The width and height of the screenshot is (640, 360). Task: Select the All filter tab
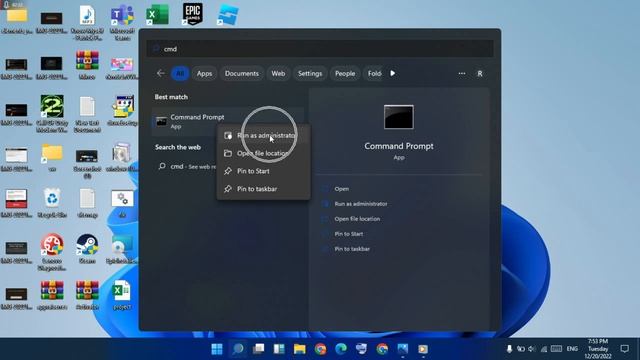coord(180,73)
